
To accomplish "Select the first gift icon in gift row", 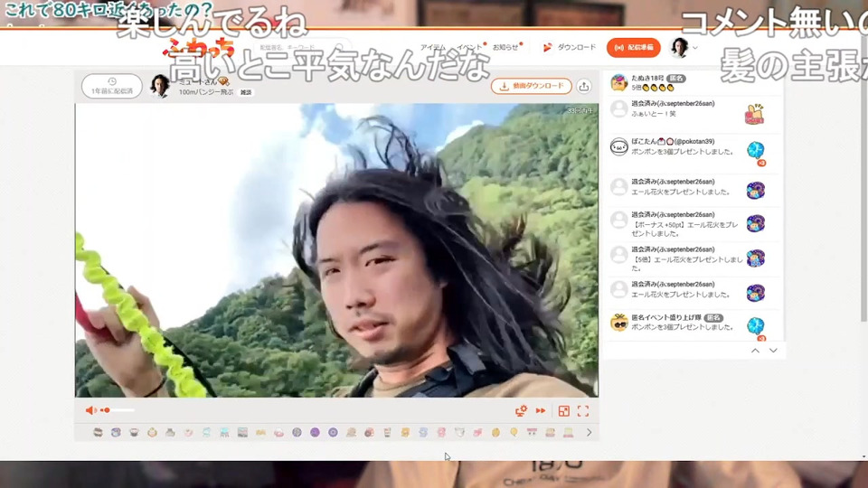I will [98, 432].
